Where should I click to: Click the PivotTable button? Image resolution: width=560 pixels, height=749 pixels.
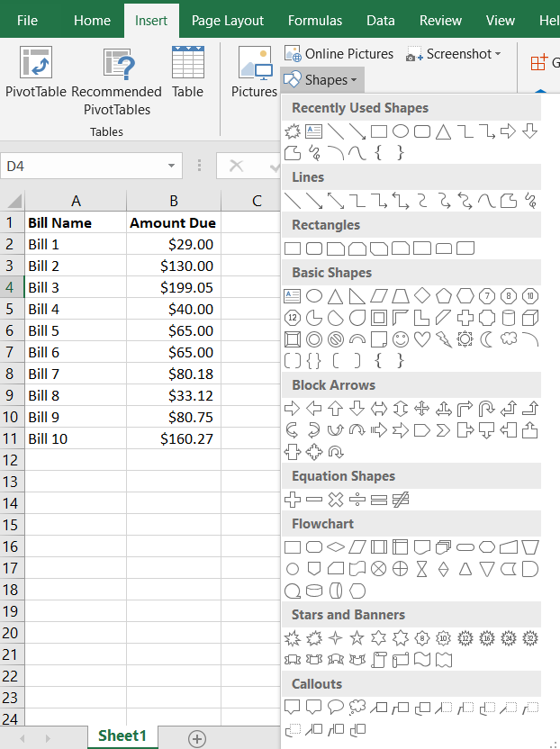click(36, 74)
